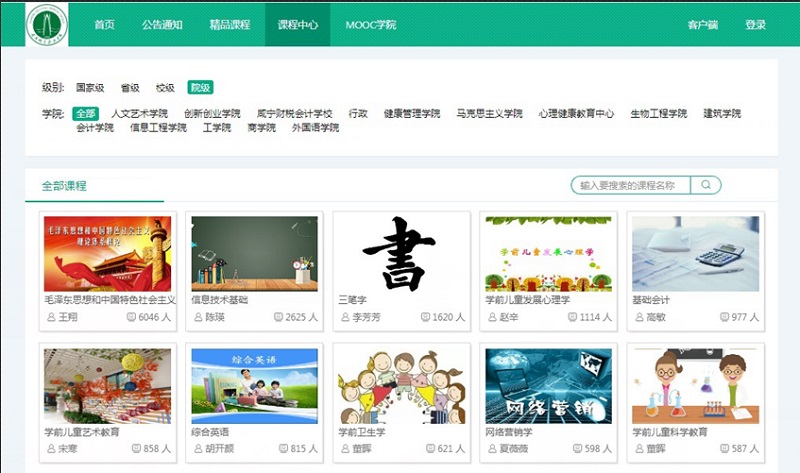The width and height of the screenshot is (800, 473).
Task: Click the 登录 login link
Action: (x=755, y=25)
